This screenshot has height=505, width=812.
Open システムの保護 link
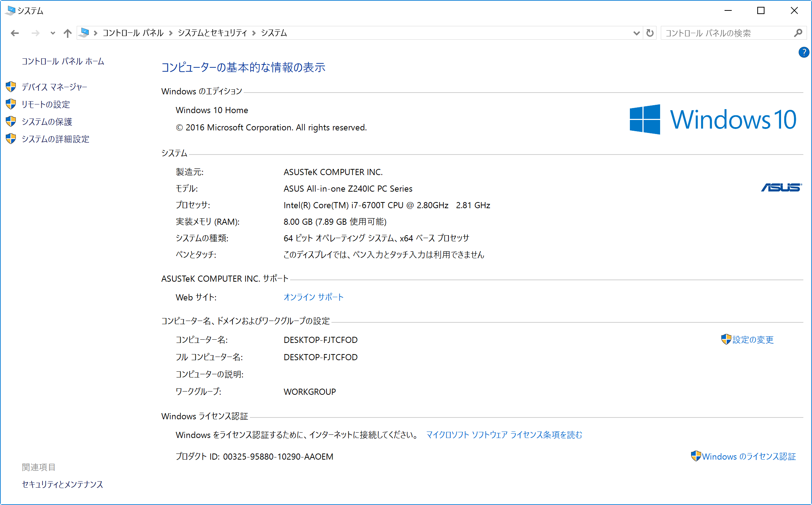point(47,121)
